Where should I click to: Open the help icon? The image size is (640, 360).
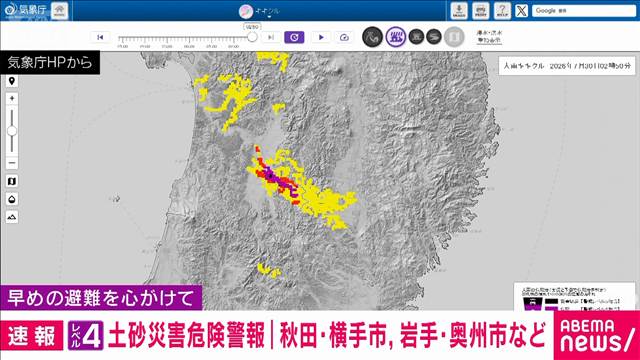tap(502, 11)
